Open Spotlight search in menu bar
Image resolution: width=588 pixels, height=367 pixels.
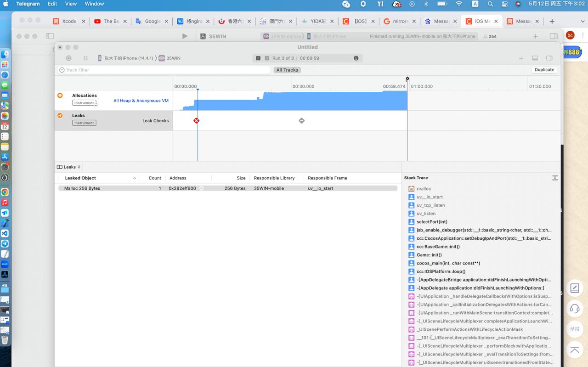coord(490,4)
